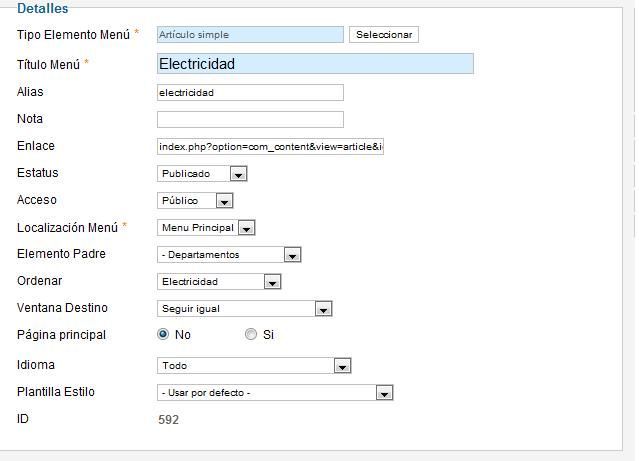Click the empty Nota field

pyautogui.click(x=250, y=119)
